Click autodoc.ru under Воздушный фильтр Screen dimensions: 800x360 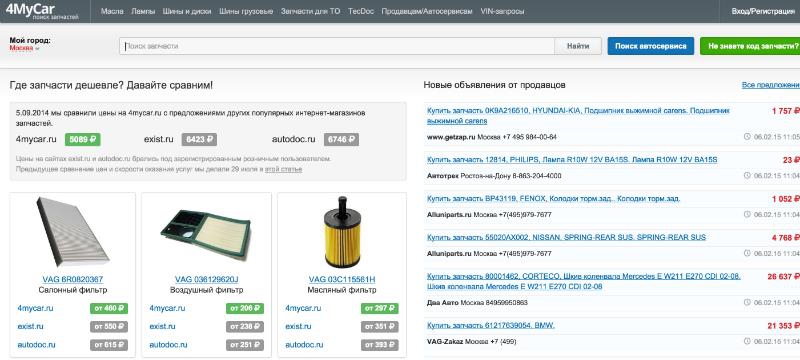pyautogui.click(x=168, y=345)
